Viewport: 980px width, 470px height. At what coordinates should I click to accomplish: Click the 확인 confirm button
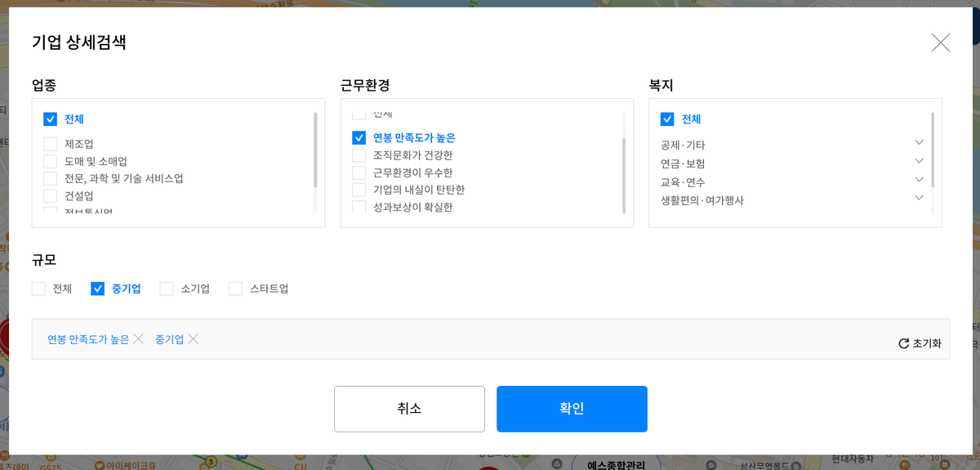coord(572,409)
